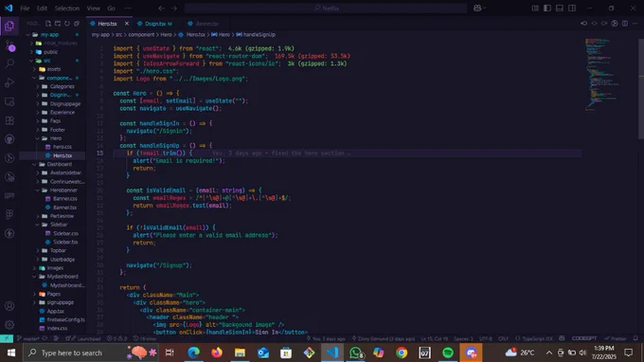
Task: Click the Split Editor Right icon
Action: pos(625,24)
